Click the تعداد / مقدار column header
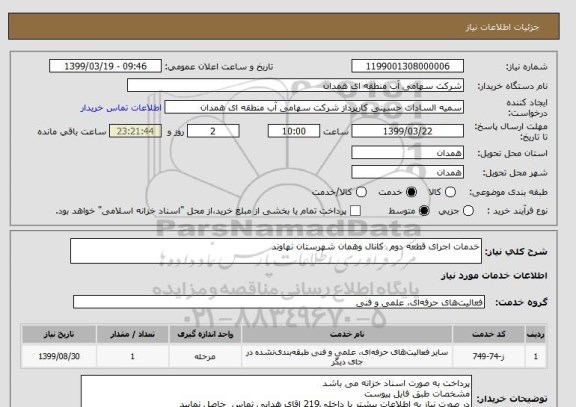Viewport: 576px width, 407px height. click(133, 334)
